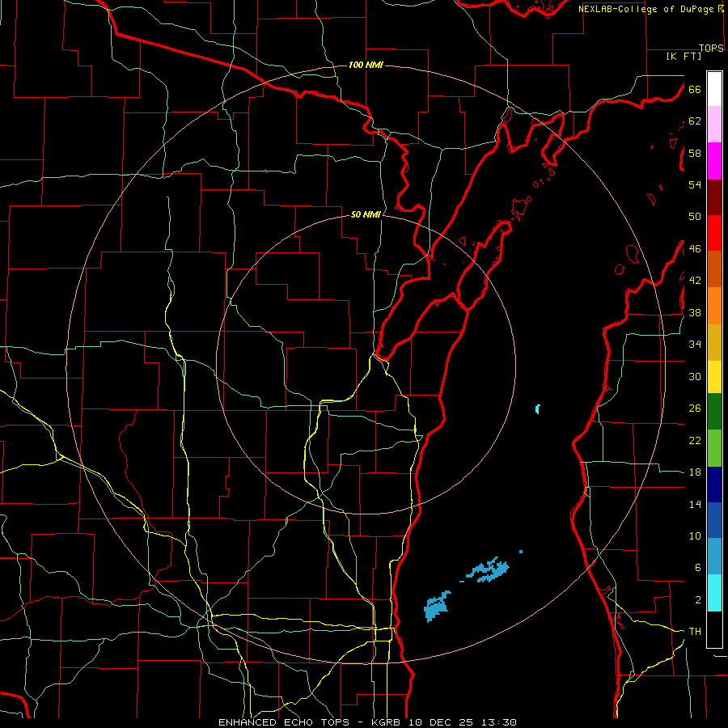Select the dark red legend swatch
This screenshot has width=728, height=728.
tap(714, 197)
